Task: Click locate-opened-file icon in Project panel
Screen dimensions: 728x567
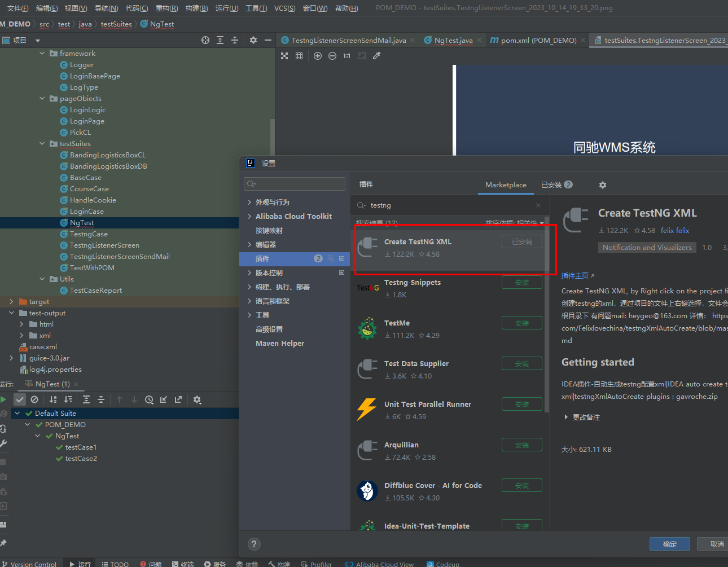Action: 205,40
